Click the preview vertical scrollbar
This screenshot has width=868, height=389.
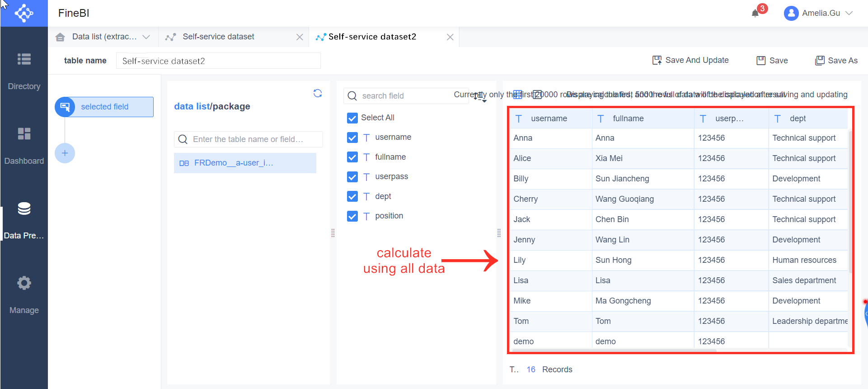[x=850, y=202]
